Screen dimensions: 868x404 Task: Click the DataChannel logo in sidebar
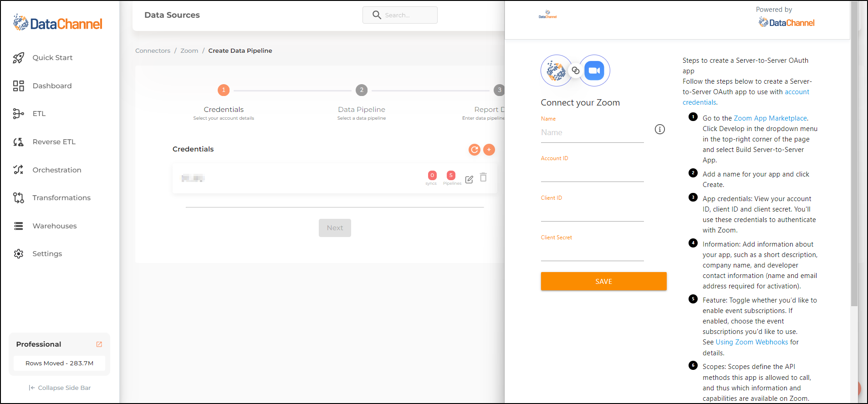[x=58, y=23]
